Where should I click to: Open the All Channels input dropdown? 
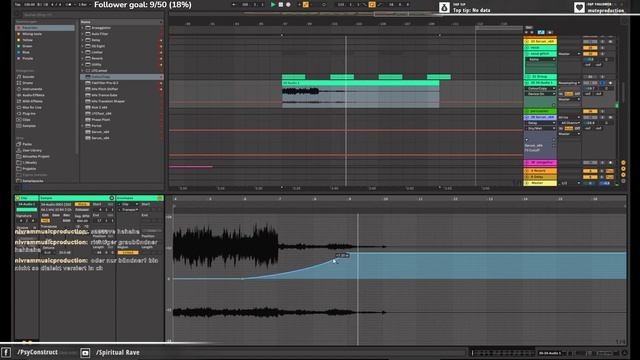pos(570,123)
